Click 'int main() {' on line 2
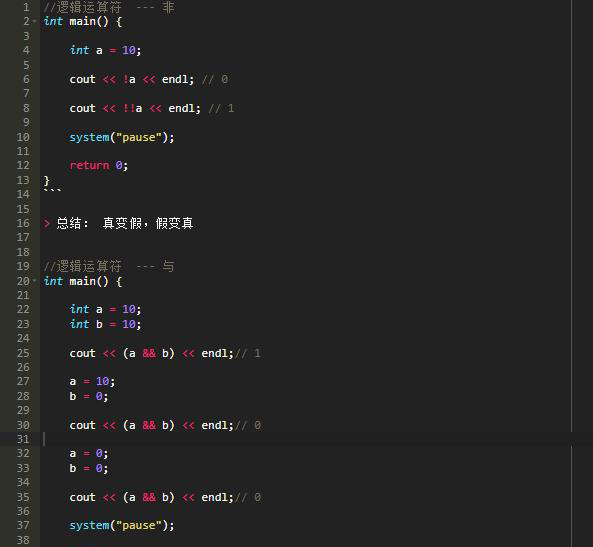The height and width of the screenshot is (547, 593). (82, 21)
